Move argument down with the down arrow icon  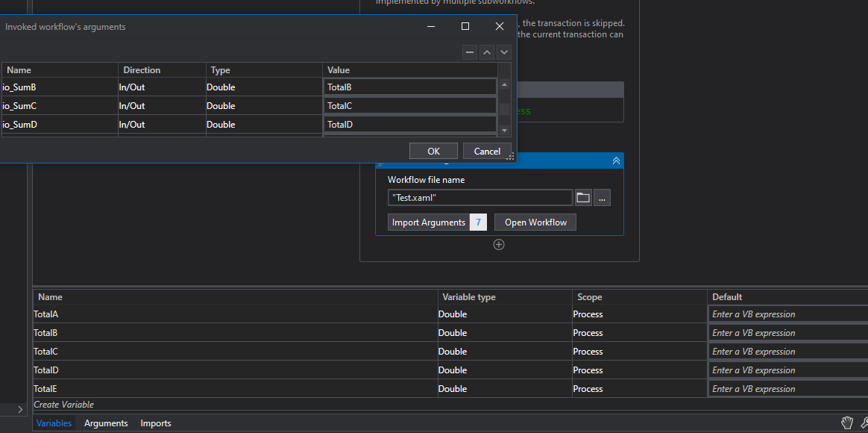pyautogui.click(x=504, y=52)
